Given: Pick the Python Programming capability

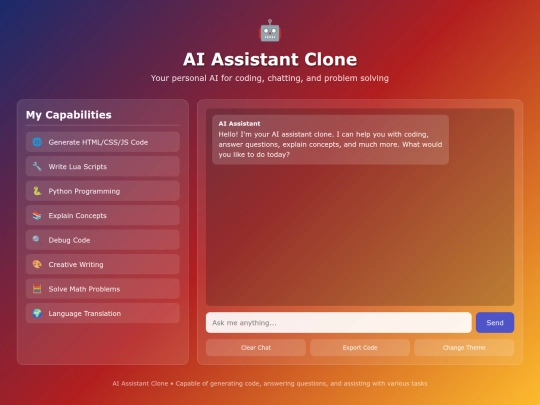Looking at the screenshot, I should point(103,191).
